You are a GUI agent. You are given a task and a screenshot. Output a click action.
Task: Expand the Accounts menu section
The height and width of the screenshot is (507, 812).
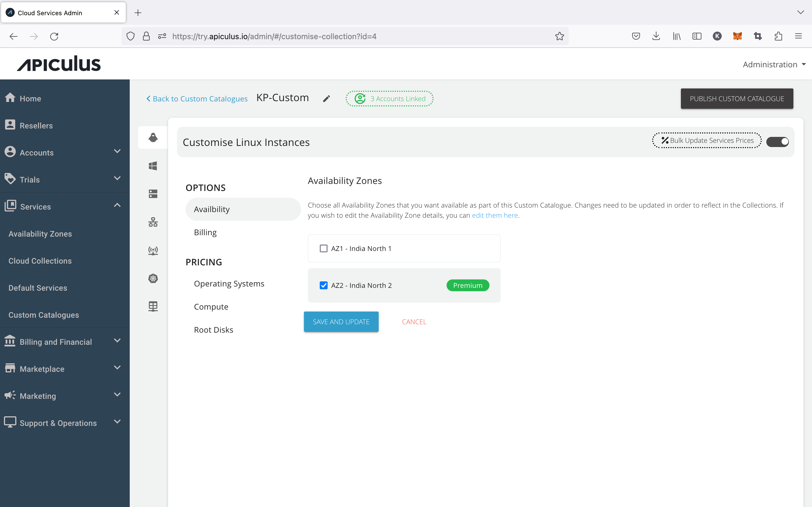[65, 152]
